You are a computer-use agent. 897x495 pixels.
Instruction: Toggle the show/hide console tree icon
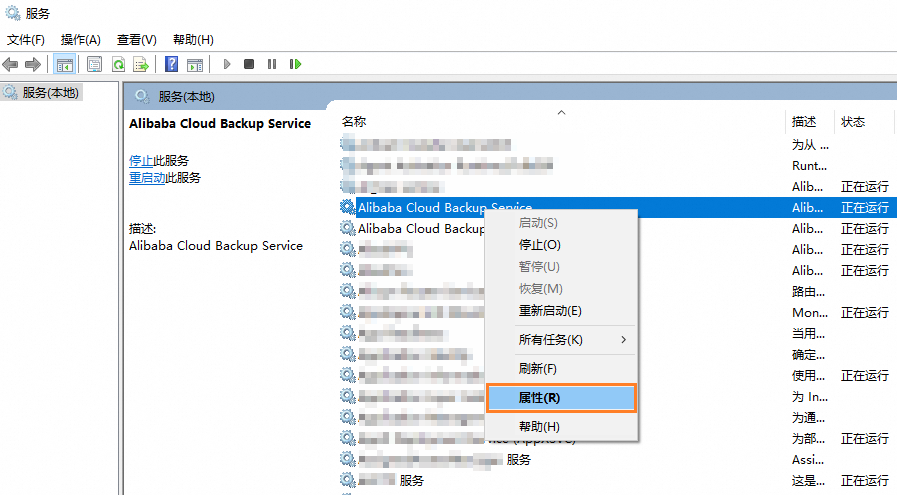(64, 64)
